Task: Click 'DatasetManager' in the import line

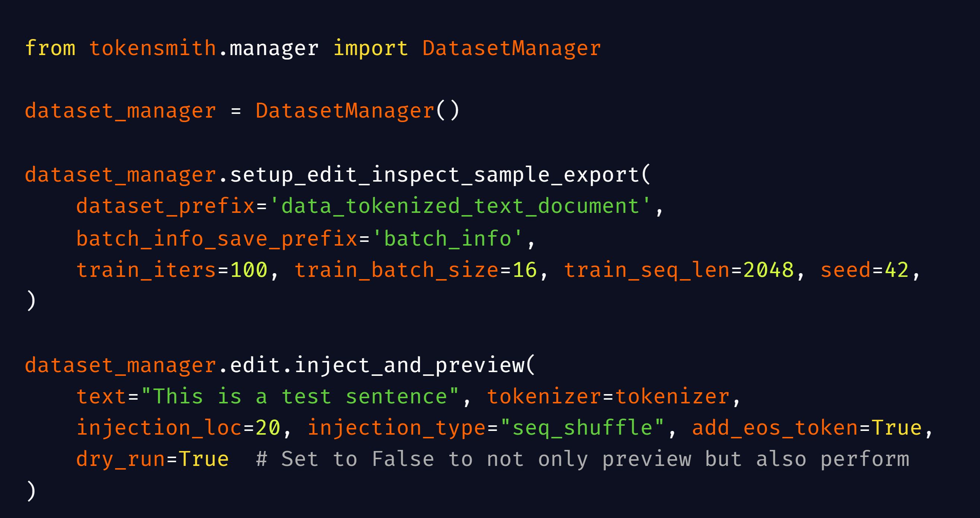Action: coord(511,48)
